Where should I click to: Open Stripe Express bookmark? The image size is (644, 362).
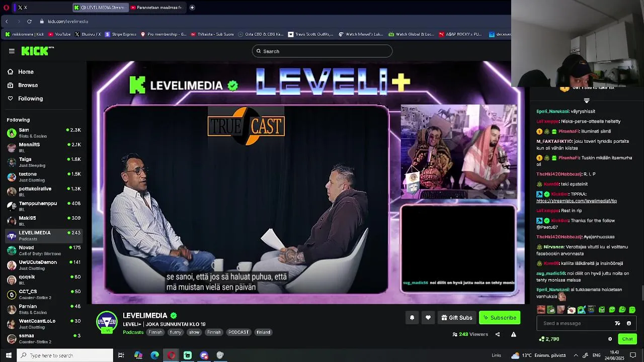pyautogui.click(x=121, y=34)
